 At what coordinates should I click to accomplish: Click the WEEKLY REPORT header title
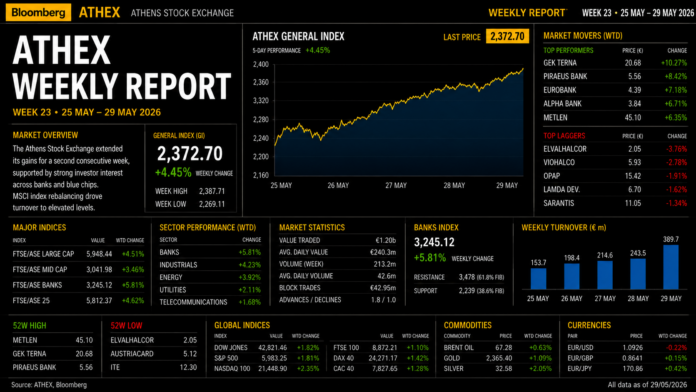click(527, 13)
